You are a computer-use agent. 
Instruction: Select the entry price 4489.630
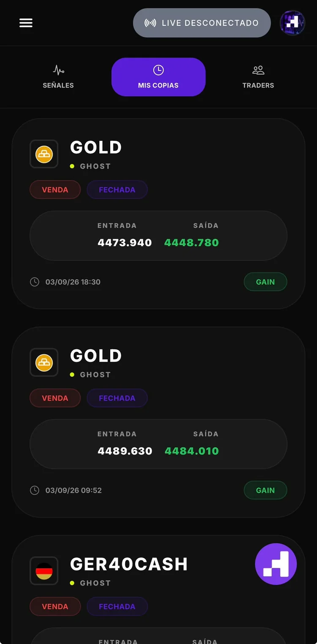point(125,451)
